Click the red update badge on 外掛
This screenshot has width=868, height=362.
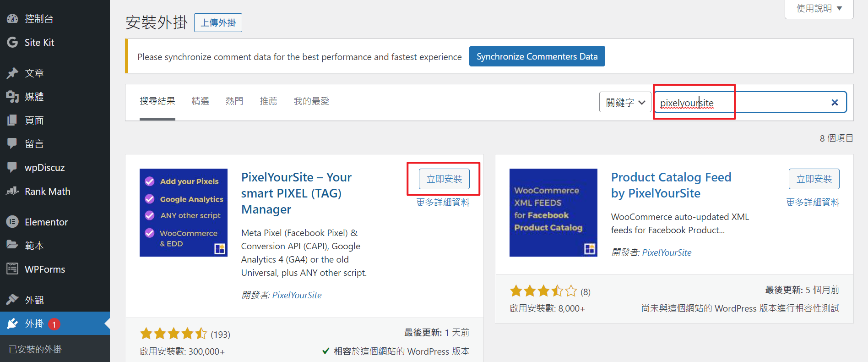point(54,324)
